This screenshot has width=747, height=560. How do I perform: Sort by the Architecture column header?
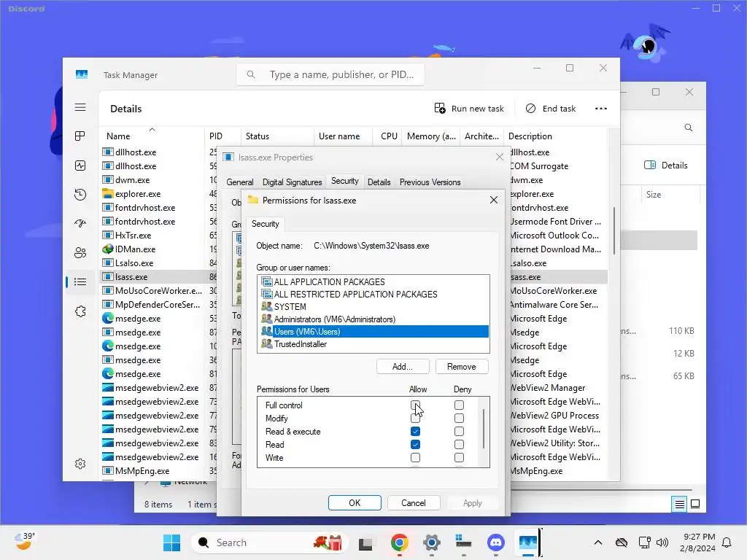point(481,136)
